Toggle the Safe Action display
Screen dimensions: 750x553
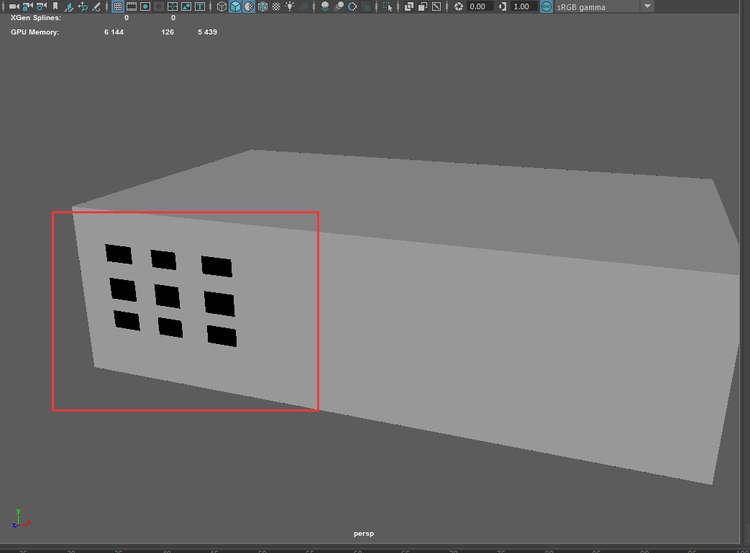coord(186,6)
